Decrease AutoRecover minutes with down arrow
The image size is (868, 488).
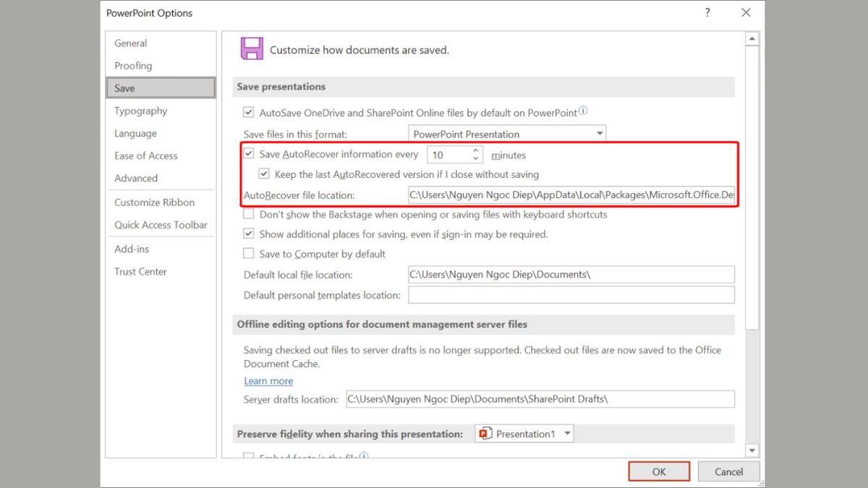coord(476,158)
